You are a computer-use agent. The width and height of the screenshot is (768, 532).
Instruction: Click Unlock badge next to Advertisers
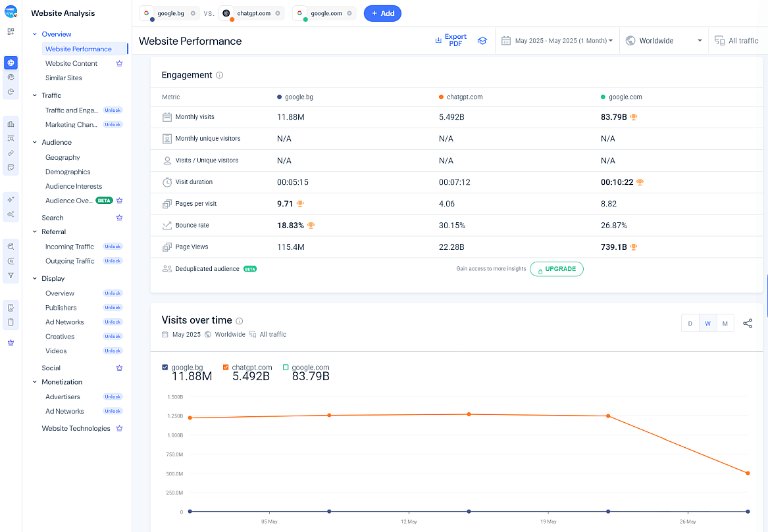(113, 397)
